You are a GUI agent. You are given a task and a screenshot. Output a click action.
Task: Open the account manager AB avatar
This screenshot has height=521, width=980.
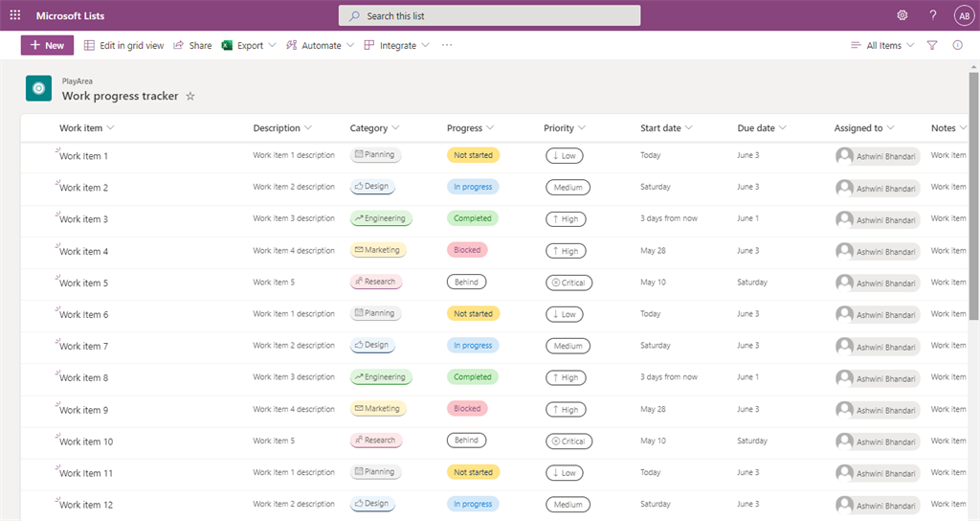tap(964, 15)
